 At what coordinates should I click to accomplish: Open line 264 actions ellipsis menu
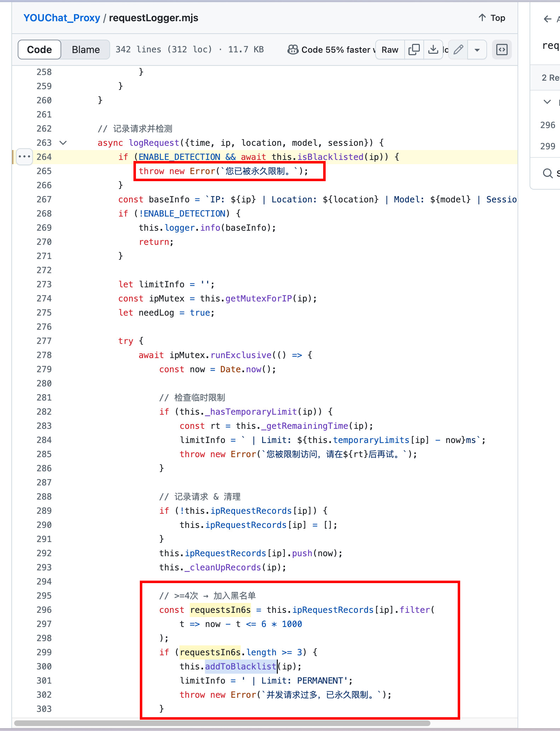(x=24, y=157)
